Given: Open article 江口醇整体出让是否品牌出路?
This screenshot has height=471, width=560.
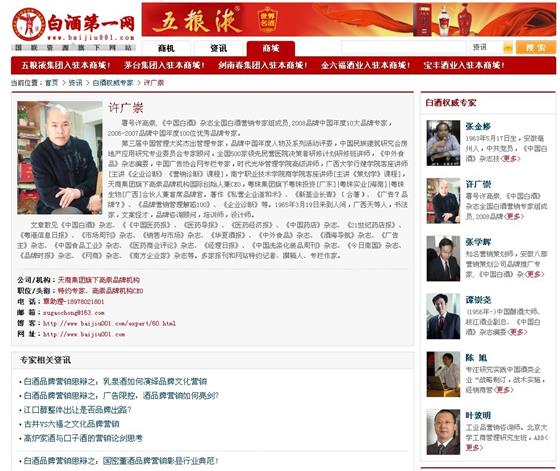Looking at the screenshot, I should coord(78,410).
